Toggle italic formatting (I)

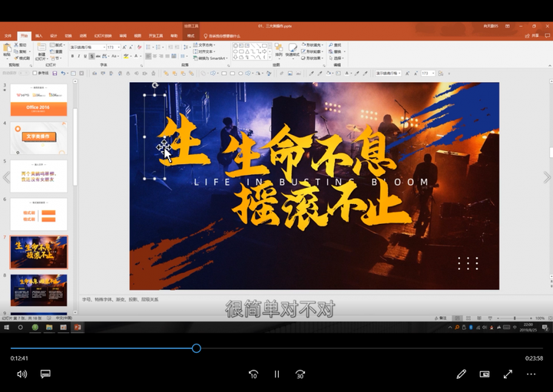(78, 56)
